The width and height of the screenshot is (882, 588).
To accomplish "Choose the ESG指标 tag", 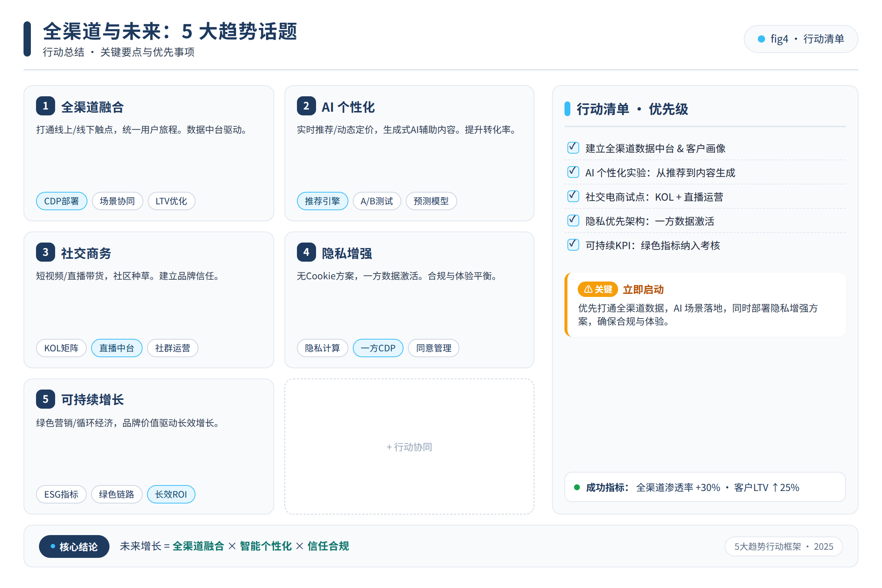I will click(x=61, y=494).
